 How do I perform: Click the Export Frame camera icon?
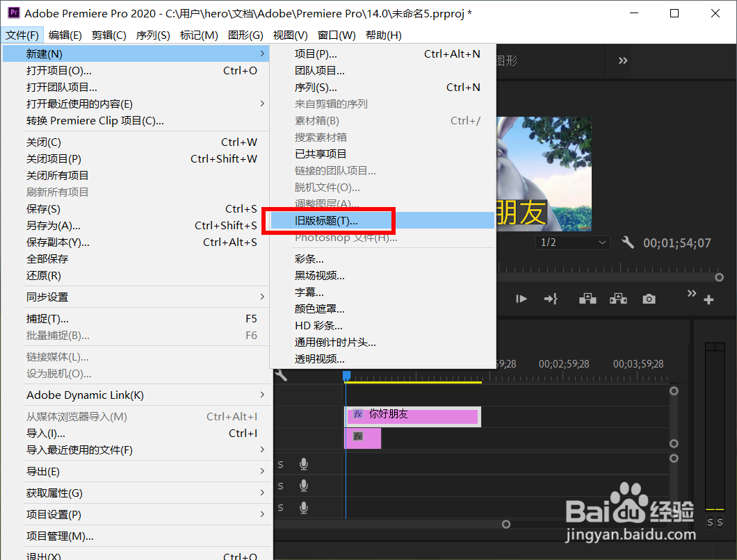click(649, 299)
